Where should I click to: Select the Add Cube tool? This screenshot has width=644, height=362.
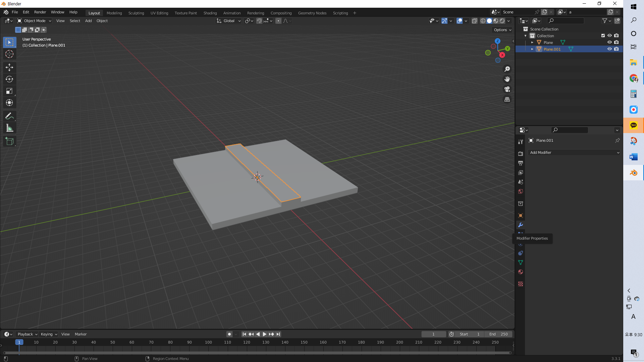point(9,141)
